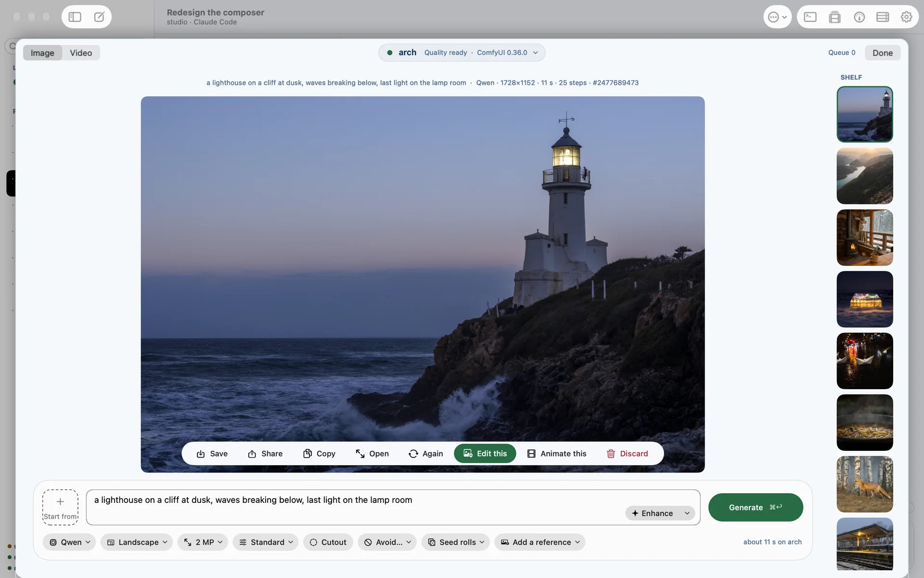
Task: Click the Queue 0 indicator
Action: click(842, 53)
